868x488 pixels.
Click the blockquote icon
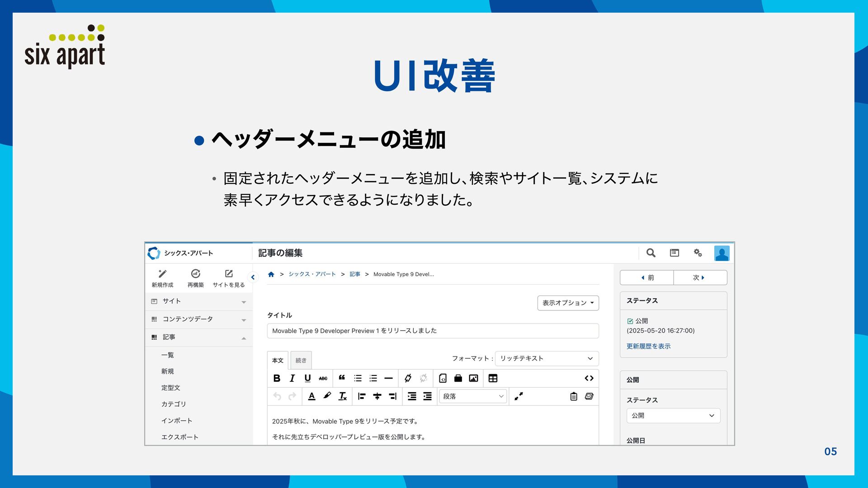[x=342, y=378]
